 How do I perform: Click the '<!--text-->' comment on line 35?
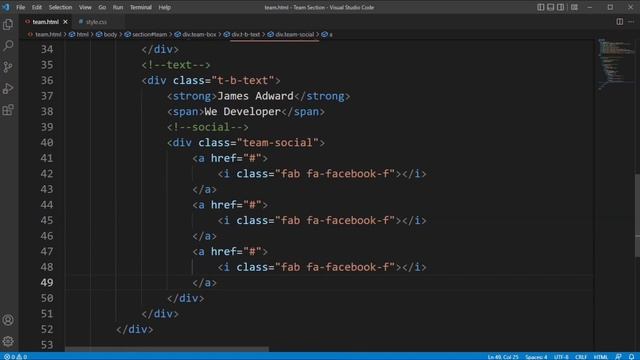tap(176, 65)
